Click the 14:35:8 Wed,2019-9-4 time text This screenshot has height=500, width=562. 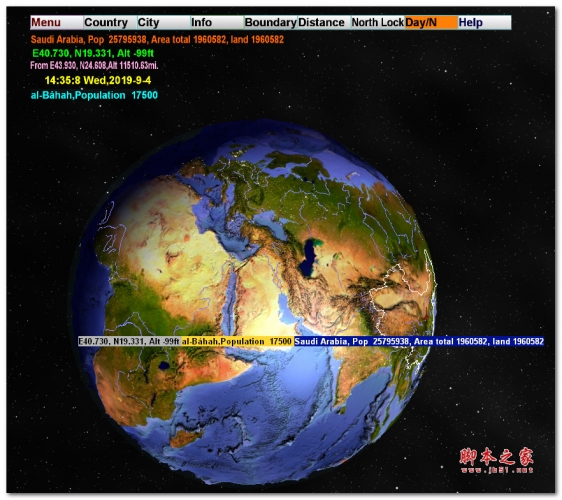pyautogui.click(x=98, y=80)
